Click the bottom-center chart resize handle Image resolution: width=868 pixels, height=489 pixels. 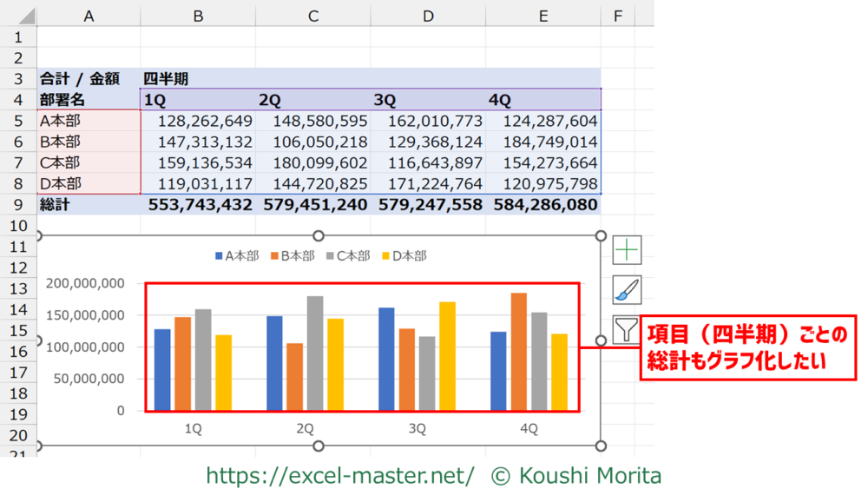[319, 446]
